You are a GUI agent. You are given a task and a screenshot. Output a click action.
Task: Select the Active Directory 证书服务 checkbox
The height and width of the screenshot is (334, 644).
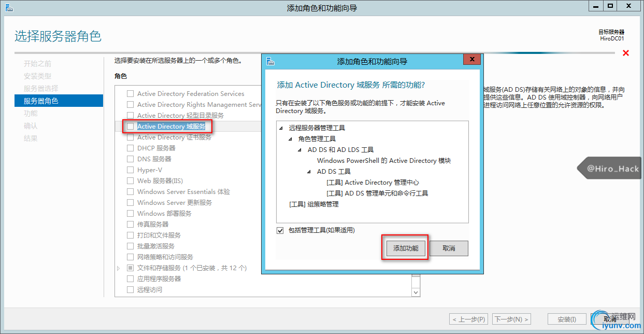(x=131, y=137)
